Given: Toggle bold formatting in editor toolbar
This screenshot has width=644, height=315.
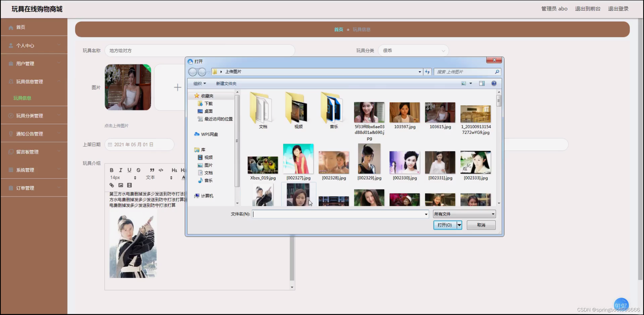Looking at the screenshot, I should coord(112,170).
